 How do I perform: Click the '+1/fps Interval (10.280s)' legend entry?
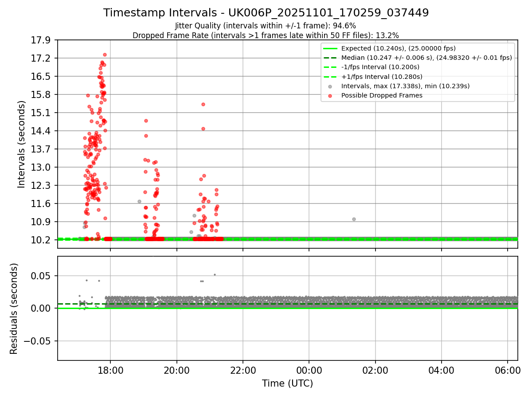pos(382,76)
